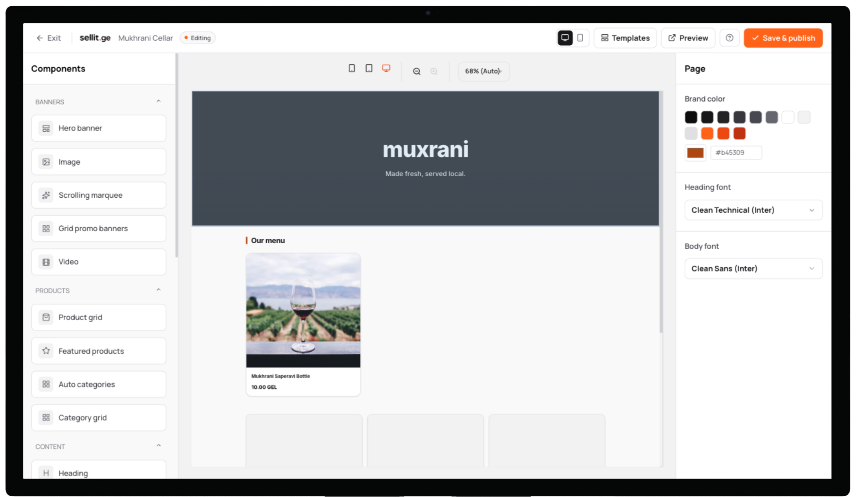This screenshot has width=868, height=497.
Task: Zoom out the canvas
Action: [417, 71]
